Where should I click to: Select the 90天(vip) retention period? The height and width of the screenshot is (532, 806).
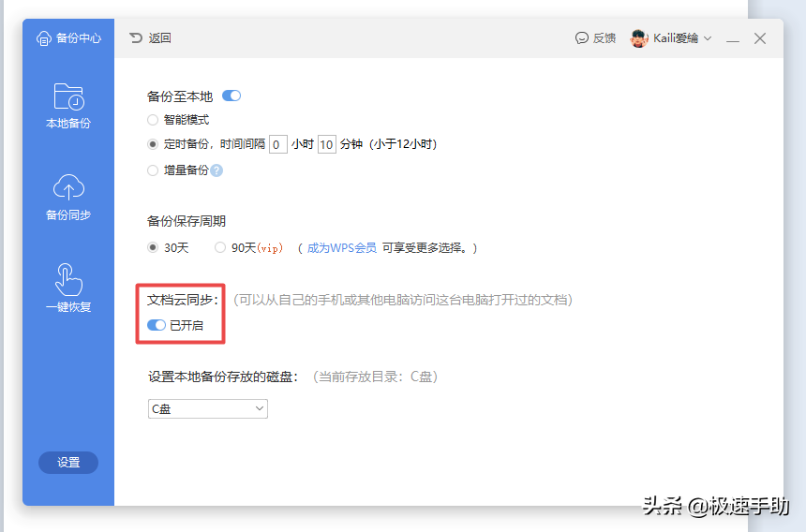220,247
